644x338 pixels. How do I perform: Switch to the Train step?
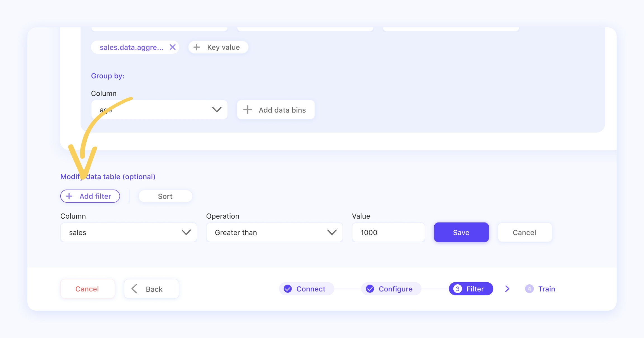[546, 289]
